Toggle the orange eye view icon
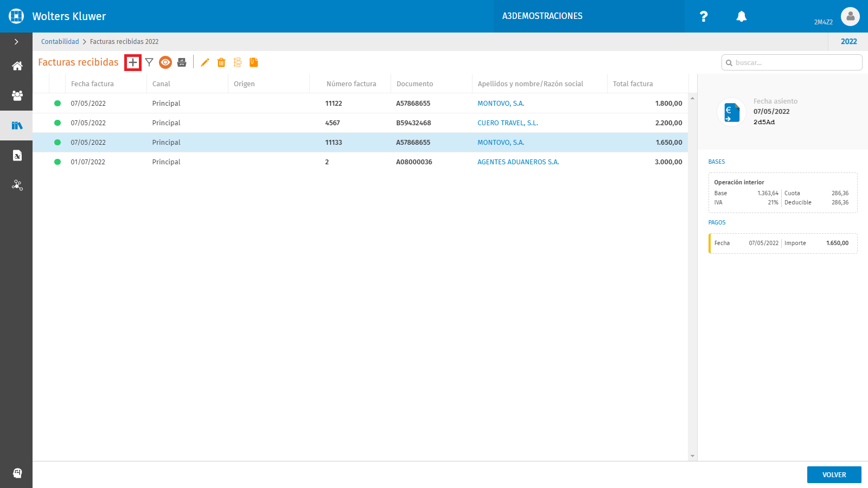 pos(165,62)
